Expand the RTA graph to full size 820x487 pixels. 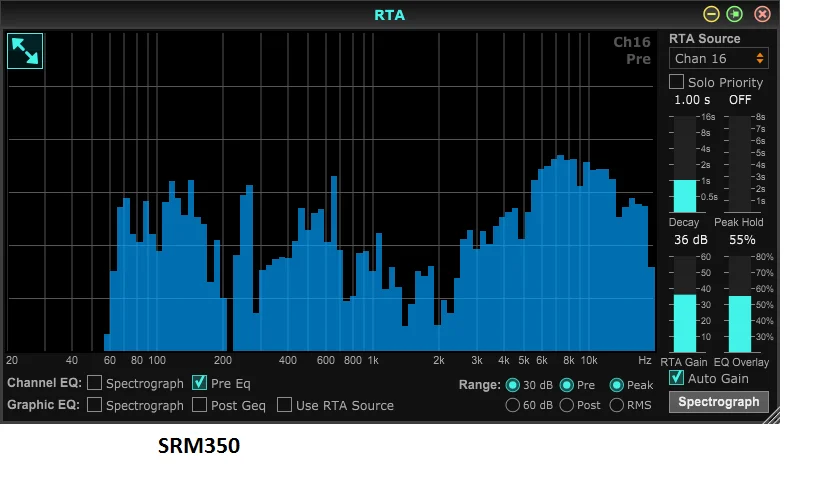[x=25, y=51]
